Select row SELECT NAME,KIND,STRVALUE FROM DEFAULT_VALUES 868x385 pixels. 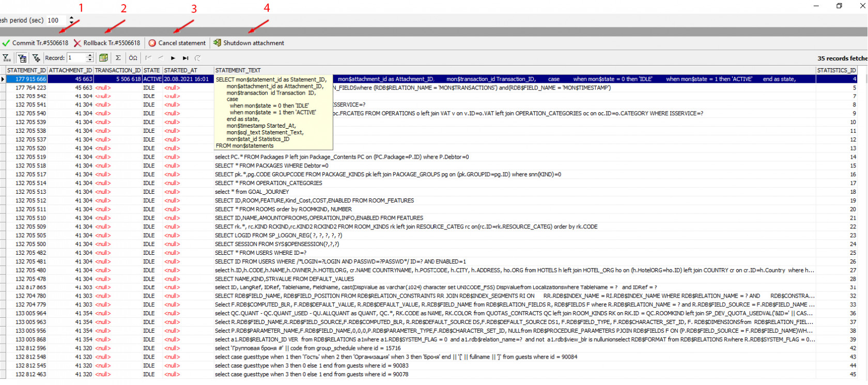click(284, 279)
